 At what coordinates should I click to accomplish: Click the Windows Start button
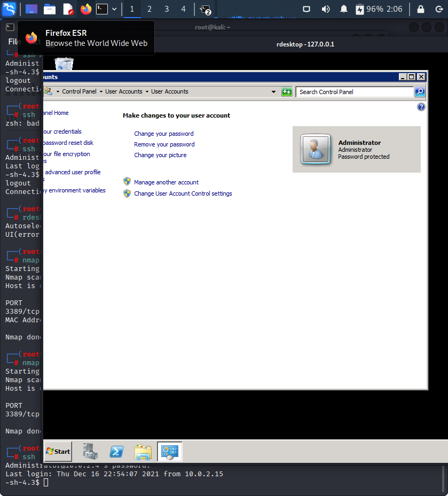coord(58,452)
